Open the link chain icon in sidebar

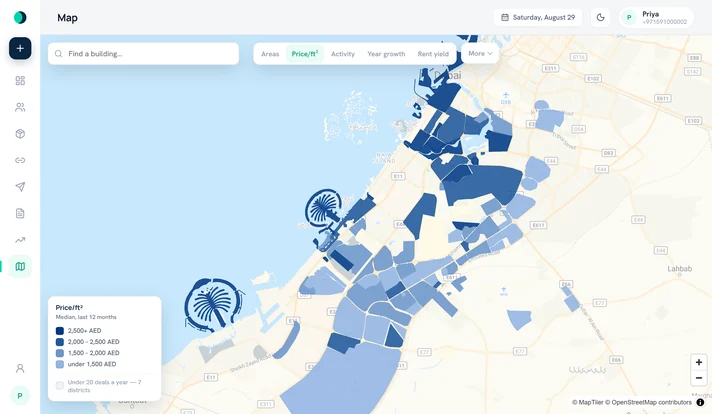point(20,160)
